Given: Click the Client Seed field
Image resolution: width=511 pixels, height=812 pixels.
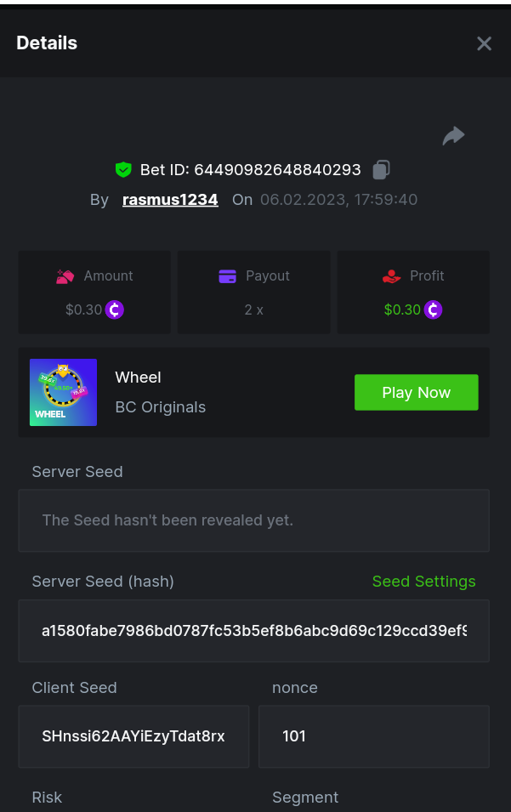Looking at the screenshot, I should tap(133, 736).
